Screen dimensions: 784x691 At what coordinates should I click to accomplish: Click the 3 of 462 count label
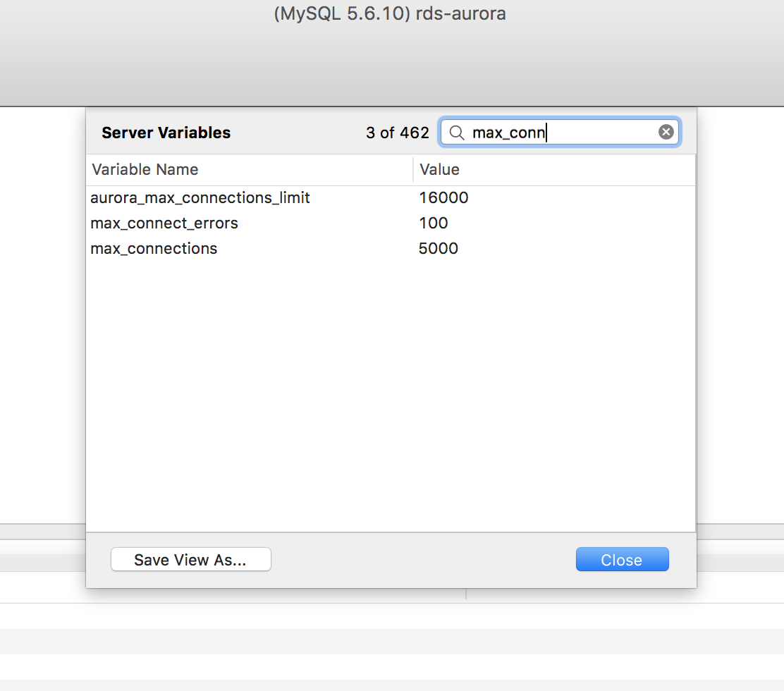[x=398, y=133]
